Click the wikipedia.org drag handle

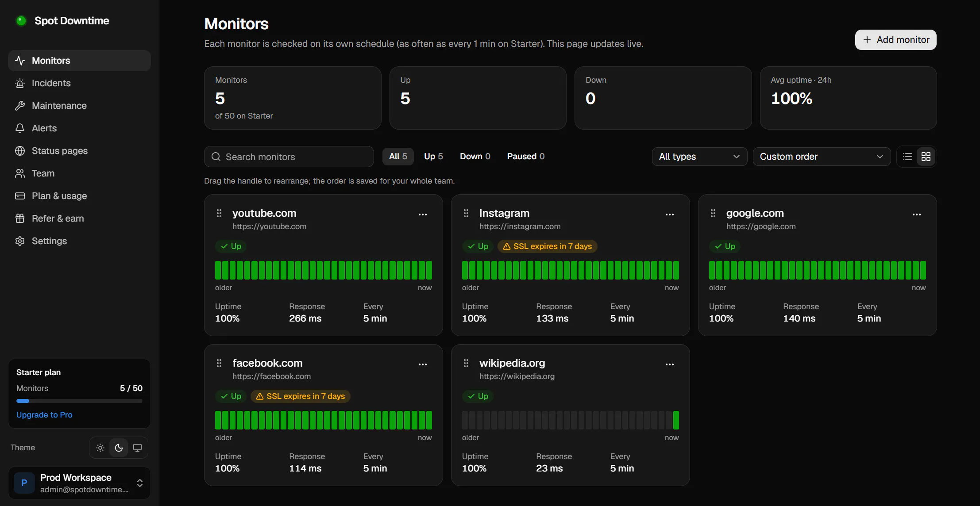click(466, 364)
